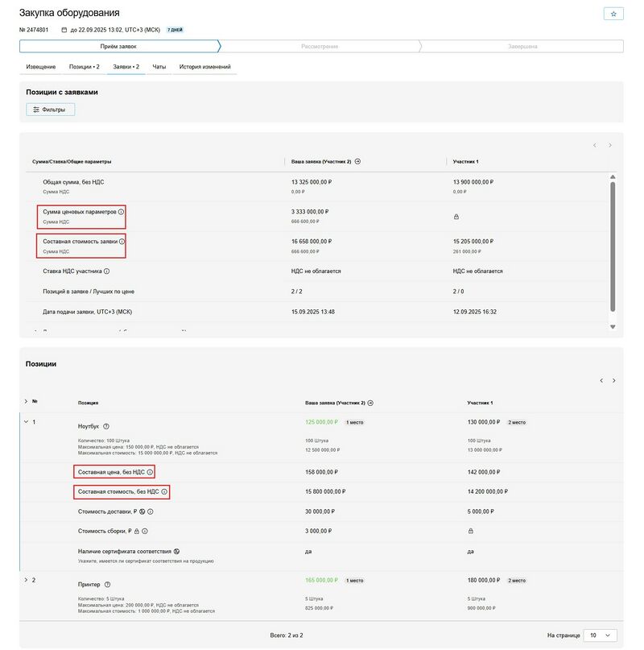This screenshot has height=650, width=644.
Task: Open the Чаты tab
Action: pos(159,66)
